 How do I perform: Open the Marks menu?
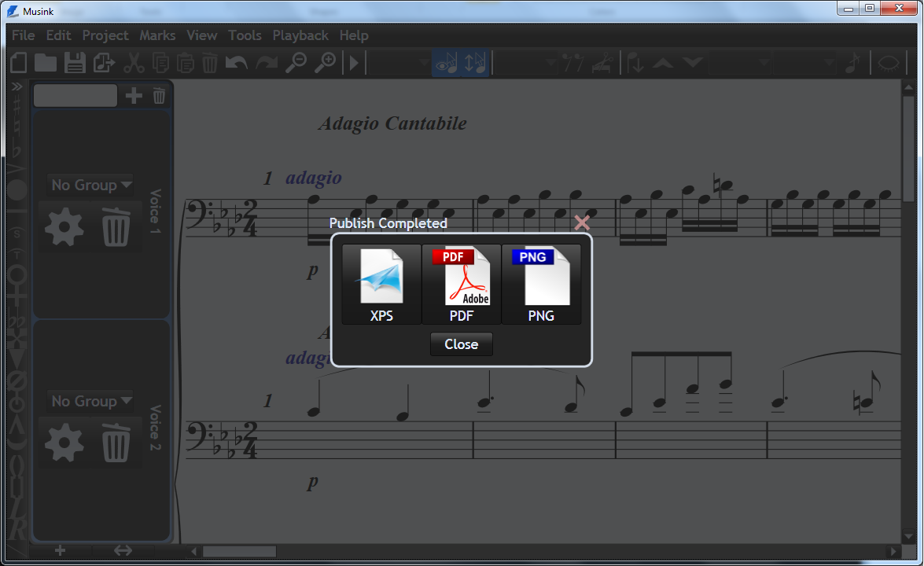click(x=157, y=35)
